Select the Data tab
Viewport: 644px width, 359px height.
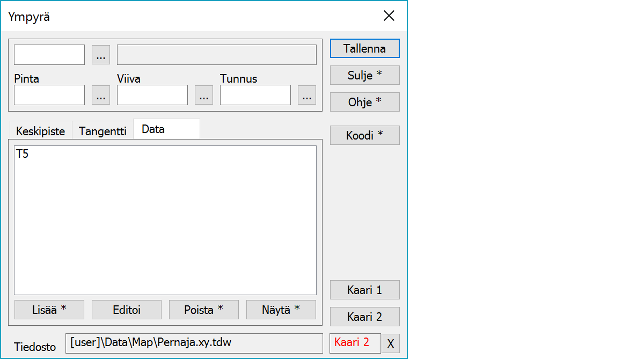166,129
